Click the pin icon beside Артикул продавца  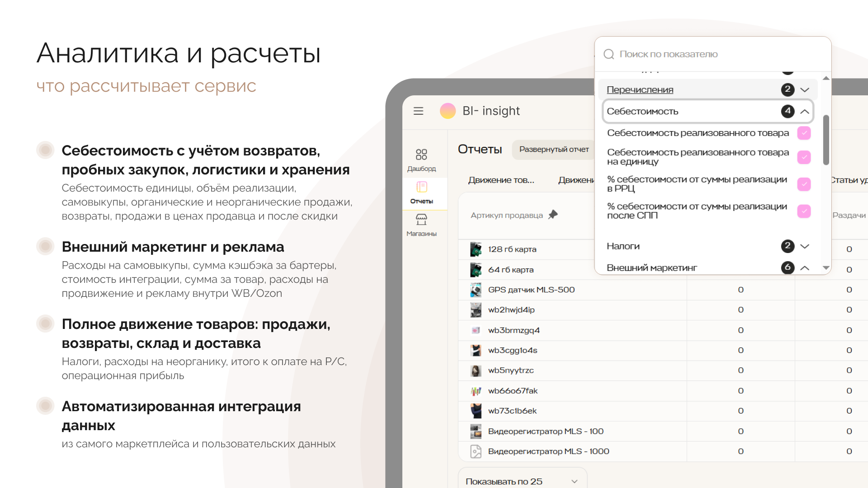[553, 215]
